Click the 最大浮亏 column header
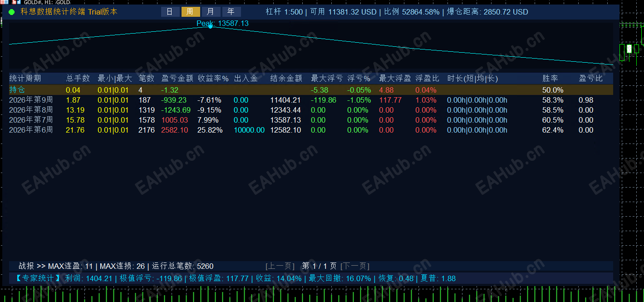Screen dimensions: 644x302 (x=327, y=79)
